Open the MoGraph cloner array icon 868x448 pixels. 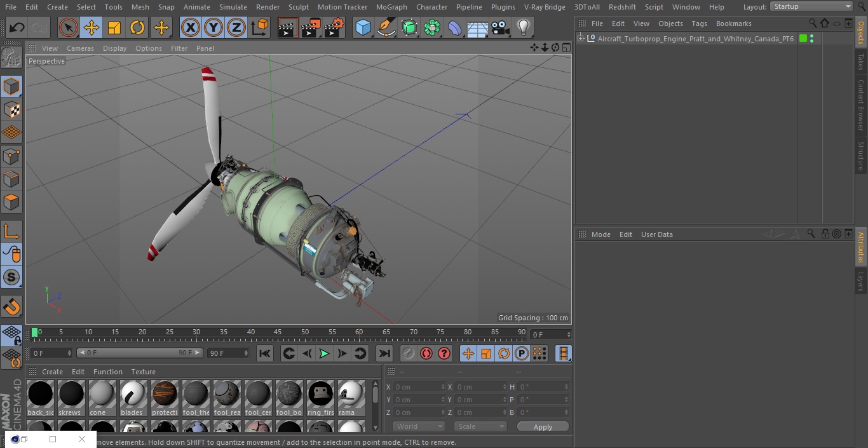[432, 27]
